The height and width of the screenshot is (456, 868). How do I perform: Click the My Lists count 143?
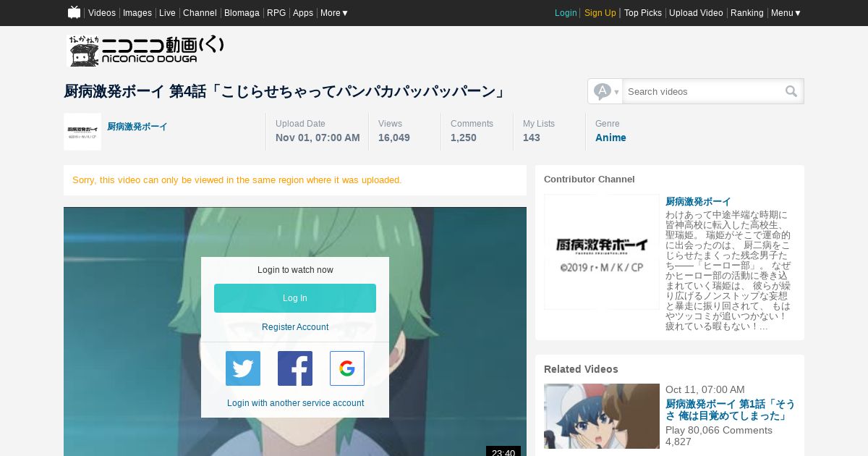532,138
